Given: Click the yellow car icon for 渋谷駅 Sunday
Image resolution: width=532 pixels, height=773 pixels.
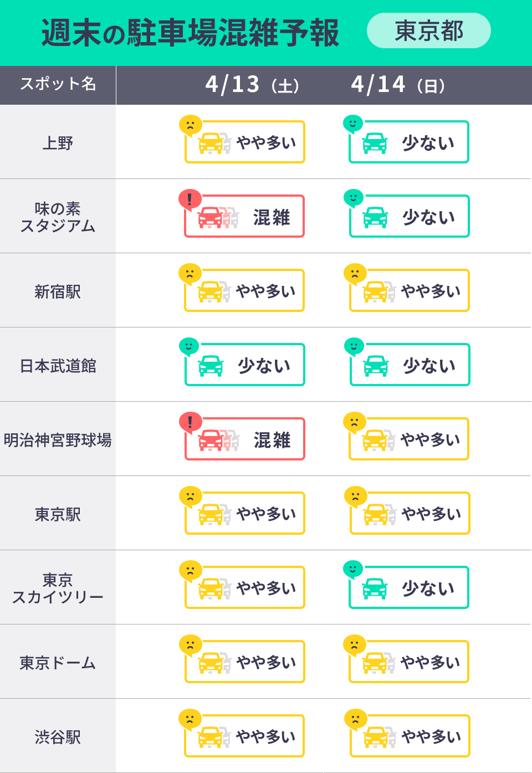Looking at the screenshot, I should tap(376, 737).
